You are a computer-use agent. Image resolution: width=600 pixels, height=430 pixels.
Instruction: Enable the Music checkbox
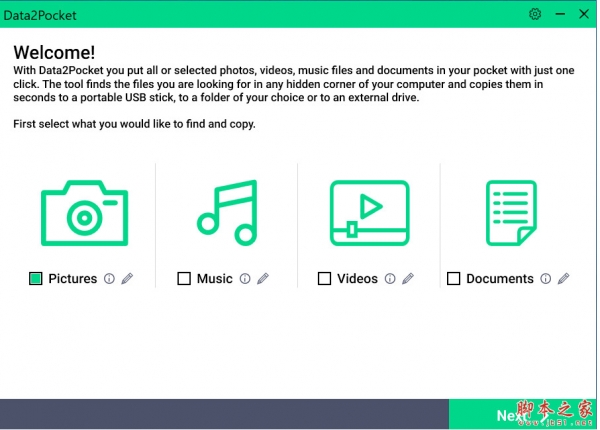click(x=184, y=279)
